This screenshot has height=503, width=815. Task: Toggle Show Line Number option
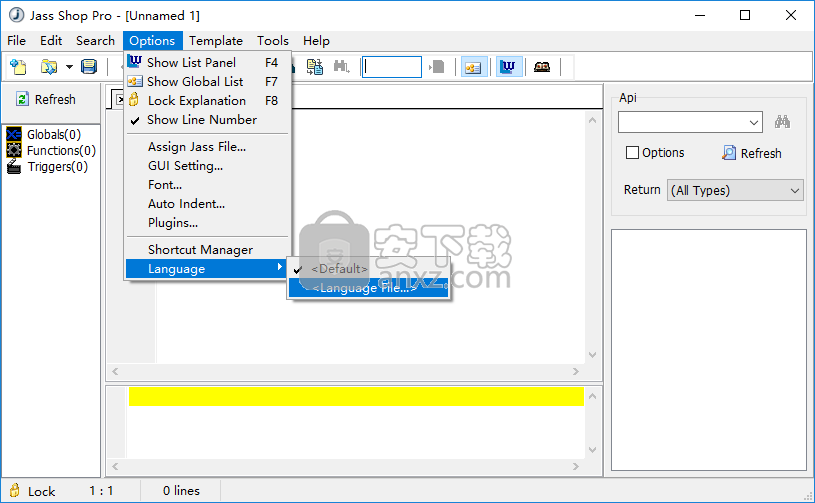tap(207, 120)
